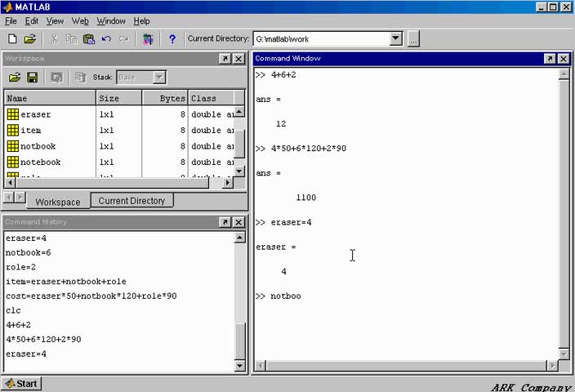Click the browse for folder button
This screenshot has height=392, width=575.
point(413,39)
